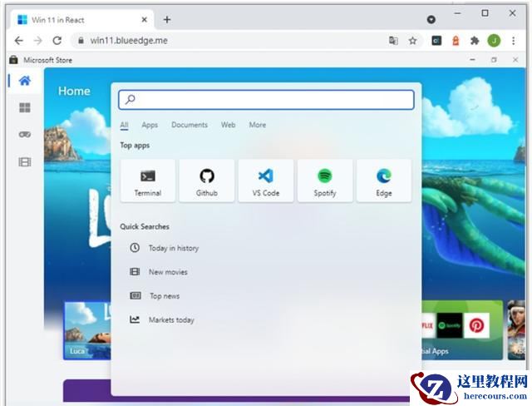The height and width of the screenshot is (406, 532).
Task: Close the Win 11 in React tab
Action: point(145,20)
